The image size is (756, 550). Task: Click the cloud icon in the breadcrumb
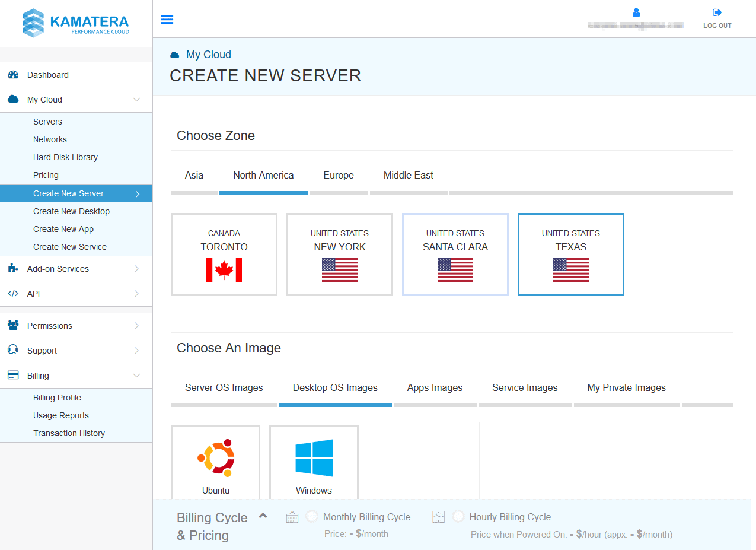click(175, 55)
